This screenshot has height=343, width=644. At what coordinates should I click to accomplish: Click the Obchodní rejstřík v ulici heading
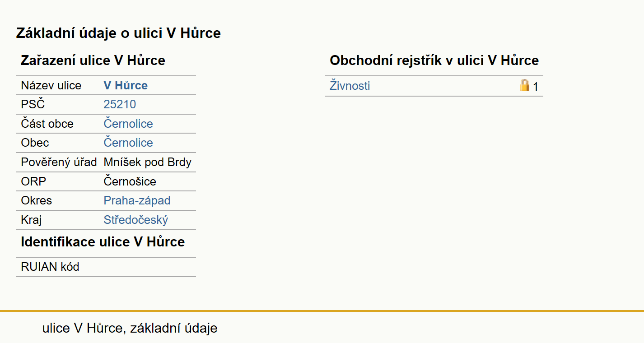(434, 60)
